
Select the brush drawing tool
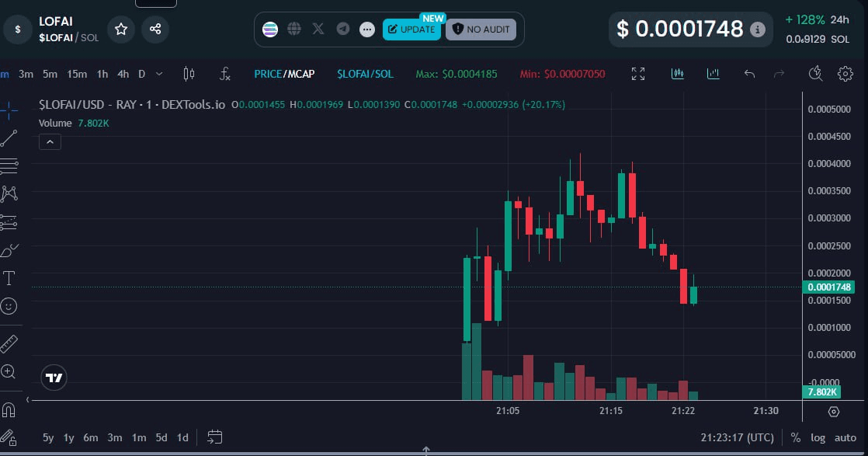pyautogui.click(x=9, y=250)
